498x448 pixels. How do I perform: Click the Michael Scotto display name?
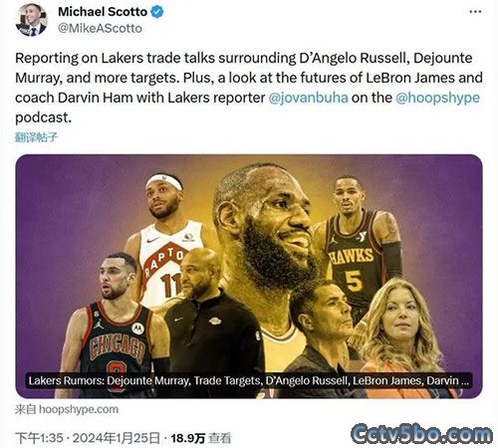(103, 12)
